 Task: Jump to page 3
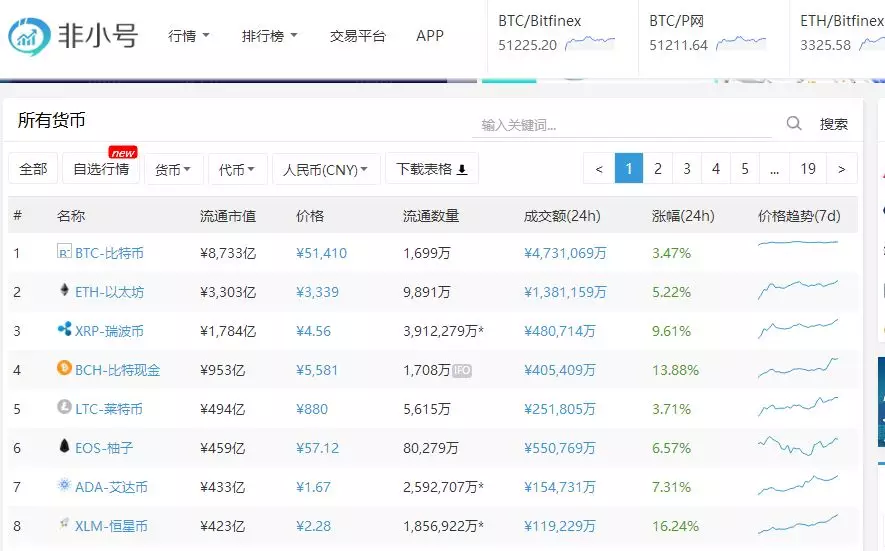[x=687, y=168]
